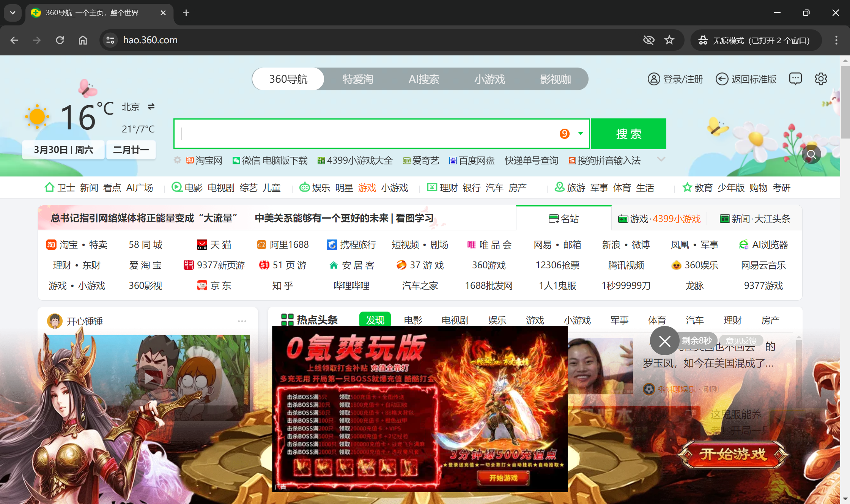Select the 游戏·4399小游戏 tab
850x504 pixels.
(660, 219)
